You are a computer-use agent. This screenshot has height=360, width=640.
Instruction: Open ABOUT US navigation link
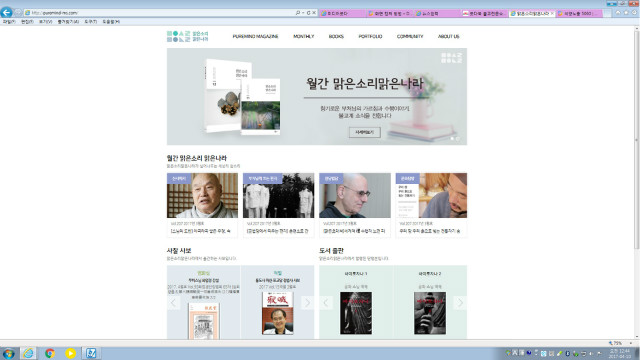tap(449, 36)
